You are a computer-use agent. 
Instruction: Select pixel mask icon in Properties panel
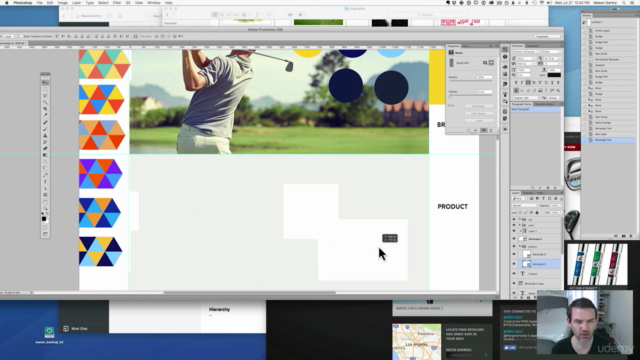pos(485,63)
